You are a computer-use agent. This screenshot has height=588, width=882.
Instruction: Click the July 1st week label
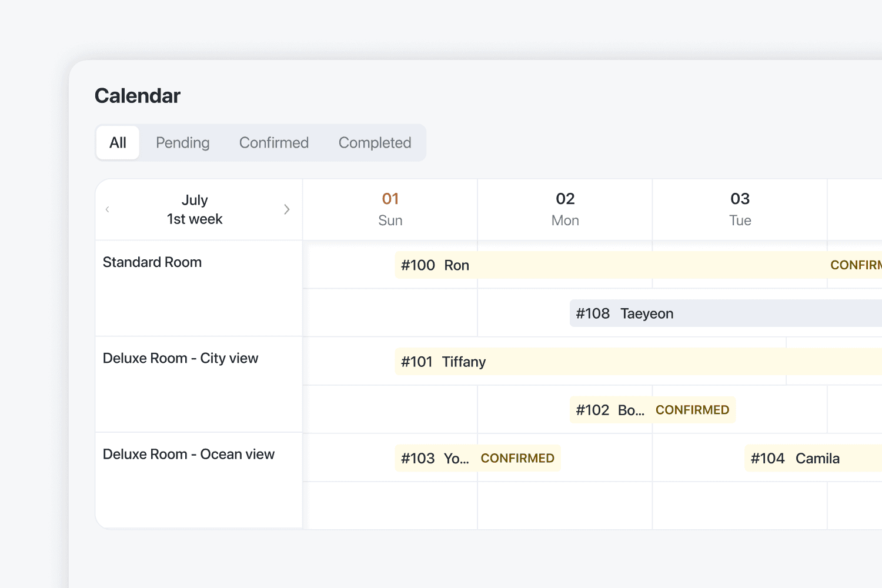(195, 209)
